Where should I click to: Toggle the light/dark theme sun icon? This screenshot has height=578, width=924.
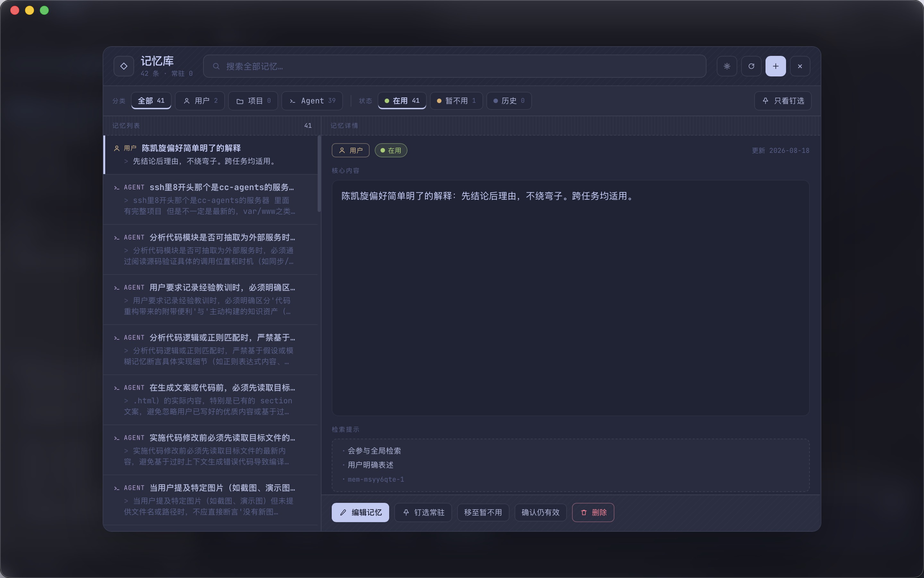727,66
